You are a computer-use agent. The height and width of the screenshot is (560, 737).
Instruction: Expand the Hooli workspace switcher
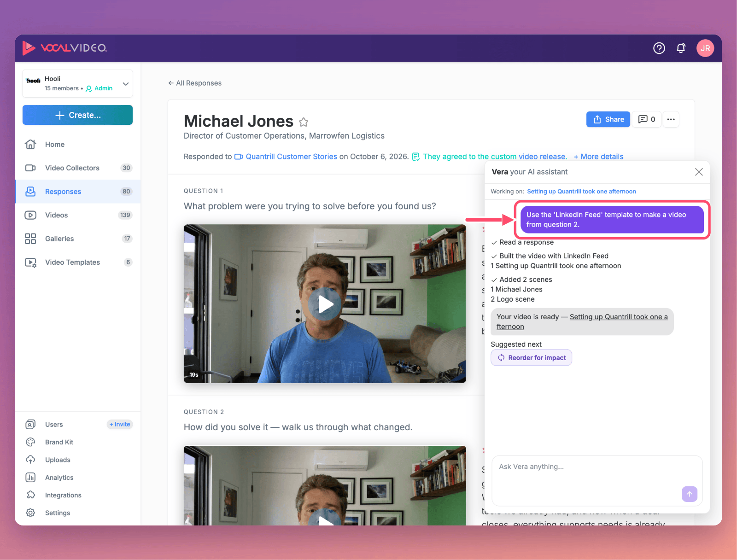(x=77, y=83)
